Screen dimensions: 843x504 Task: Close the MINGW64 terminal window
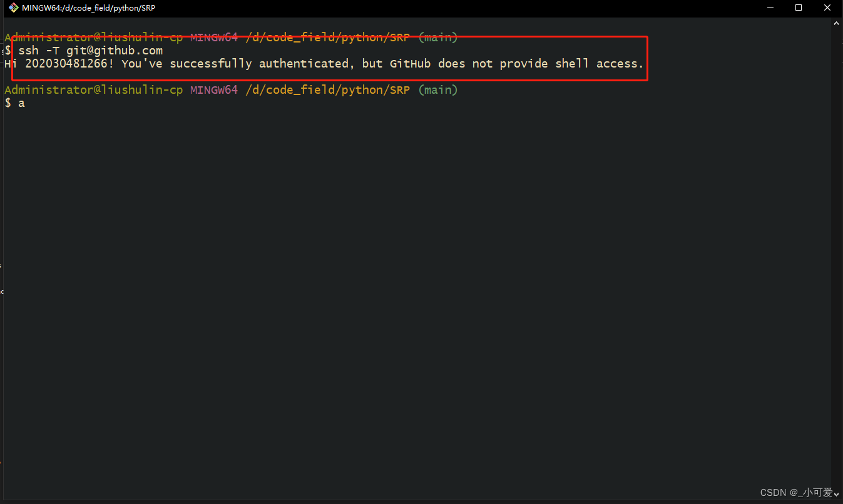[x=827, y=8]
